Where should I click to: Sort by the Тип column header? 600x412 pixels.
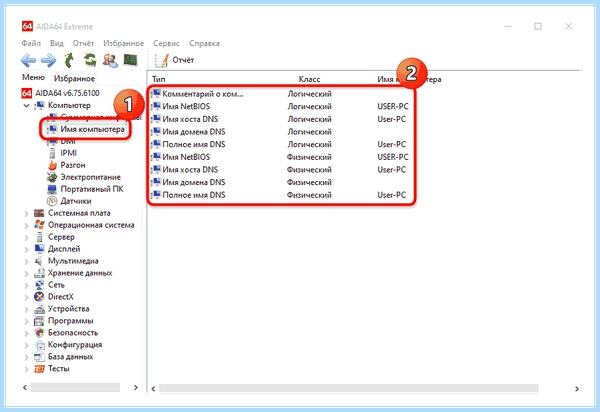(158, 79)
